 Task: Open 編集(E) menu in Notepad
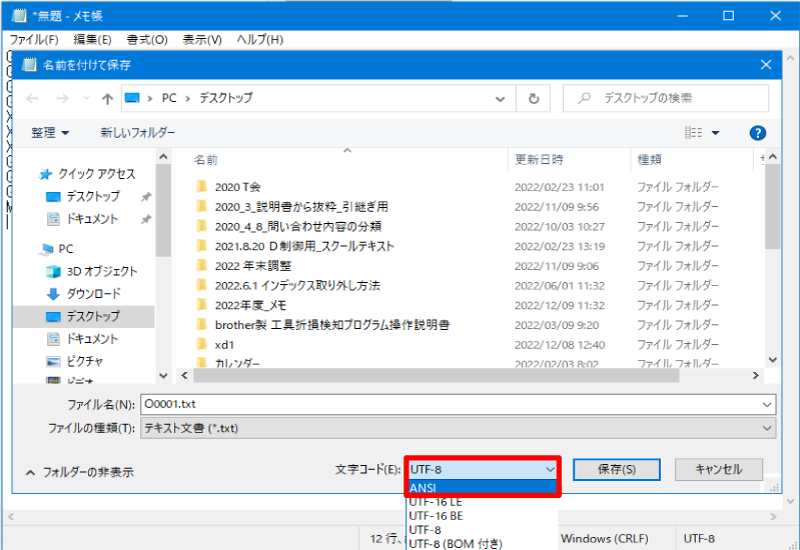pyautogui.click(x=92, y=40)
